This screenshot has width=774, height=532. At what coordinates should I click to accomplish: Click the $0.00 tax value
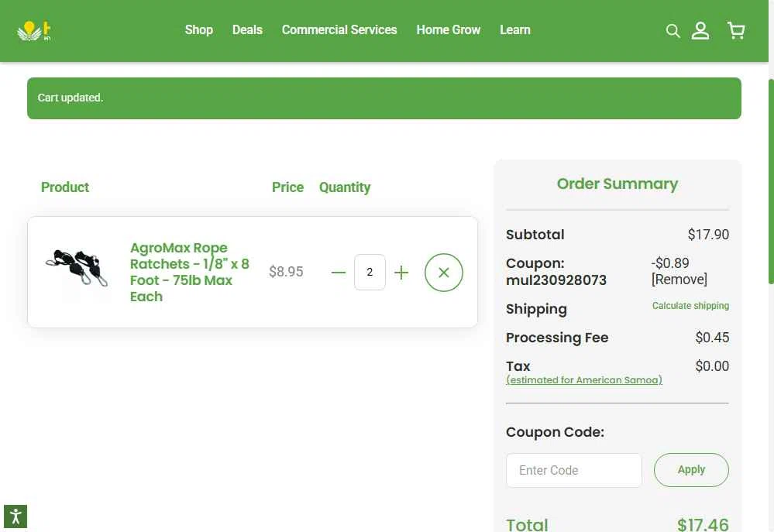point(712,366)
